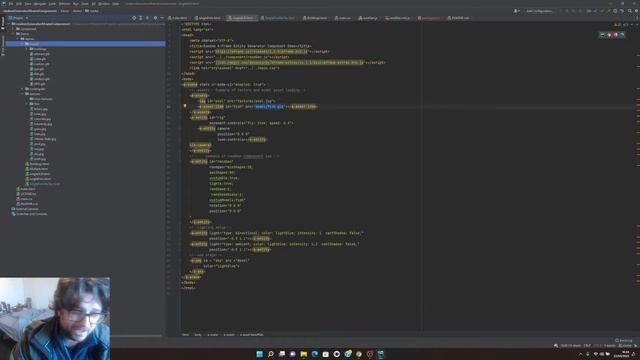Image resolution: width=640 pixels, height=360 pixels.
Task: Click the Collapse All icon in Project panel header
Action: tap(147, 18)
